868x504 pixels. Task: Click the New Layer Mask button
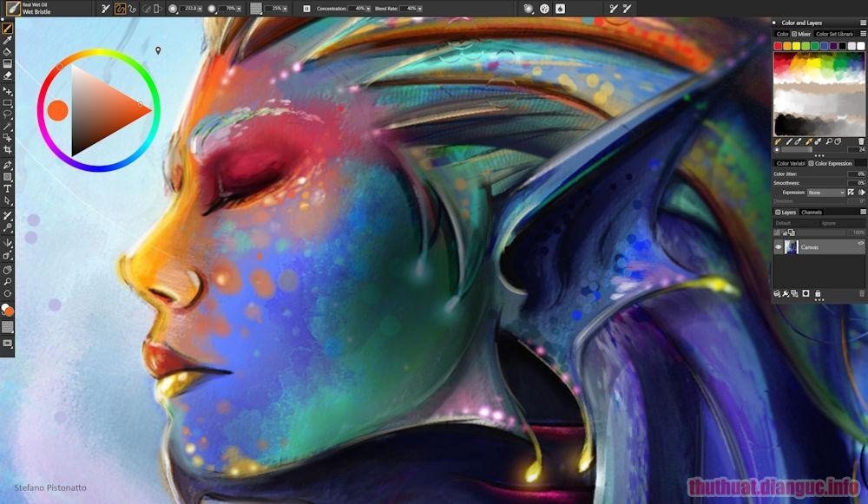click(x=806, y=294)
